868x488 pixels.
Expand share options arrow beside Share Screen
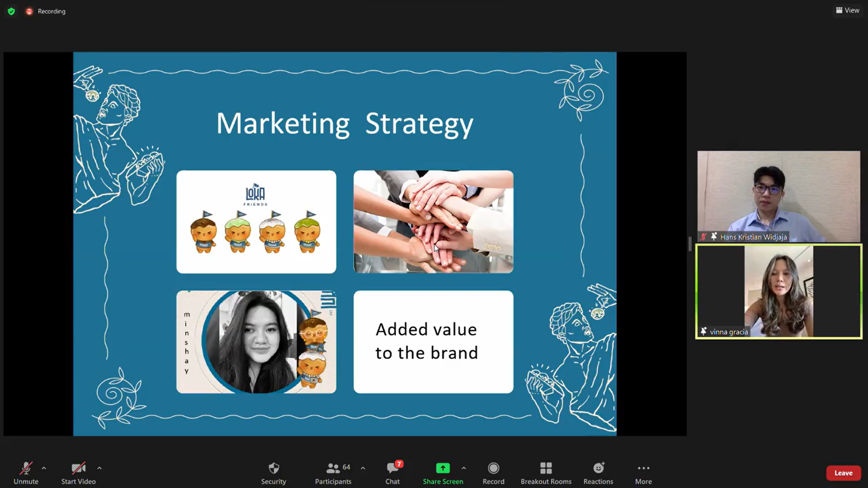pyautogui.click(x=464, y=468)
